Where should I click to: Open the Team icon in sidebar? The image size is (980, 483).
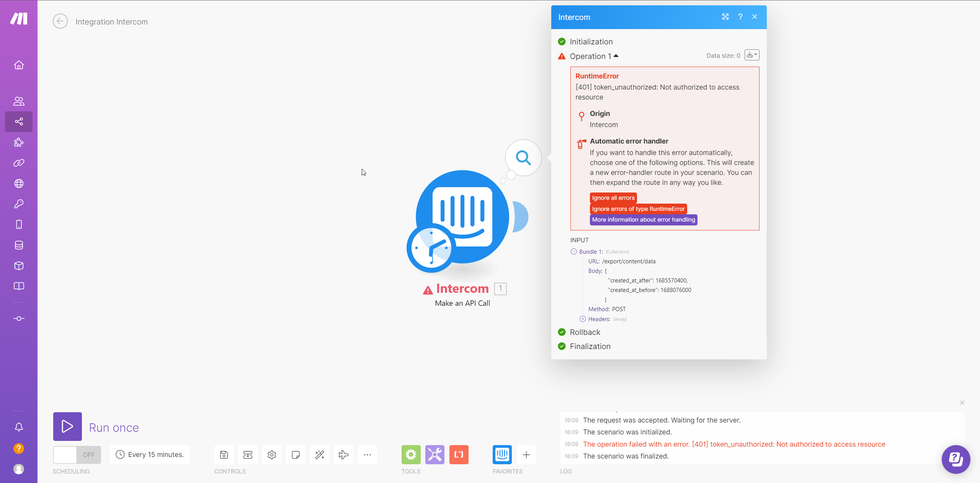(19, 101)
